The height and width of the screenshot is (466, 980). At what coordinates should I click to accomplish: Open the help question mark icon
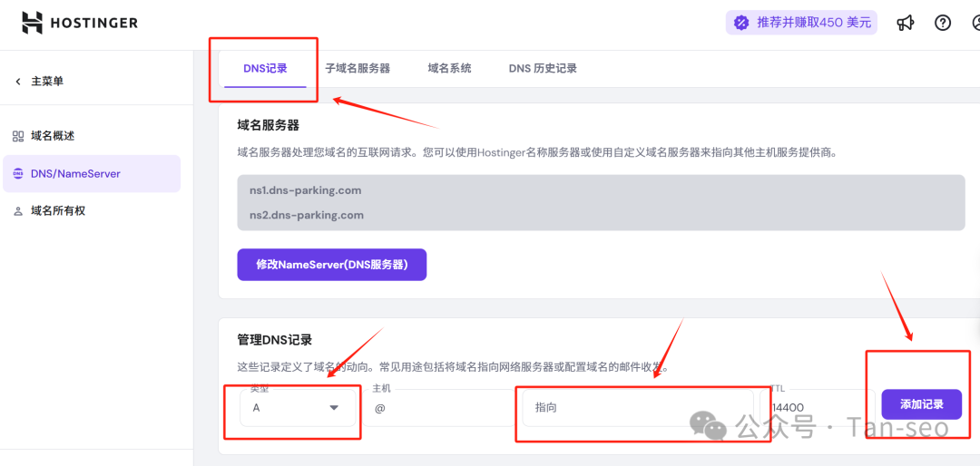[x=943, y=24]
